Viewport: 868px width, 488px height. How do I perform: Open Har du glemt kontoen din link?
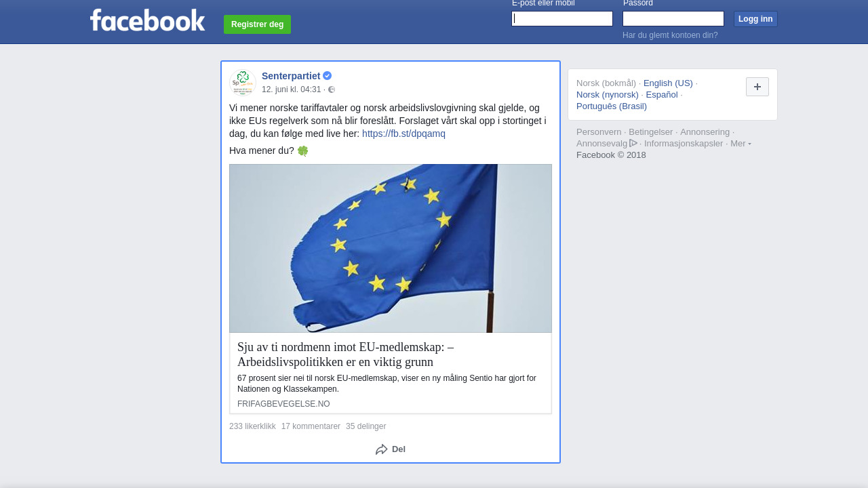670,35
